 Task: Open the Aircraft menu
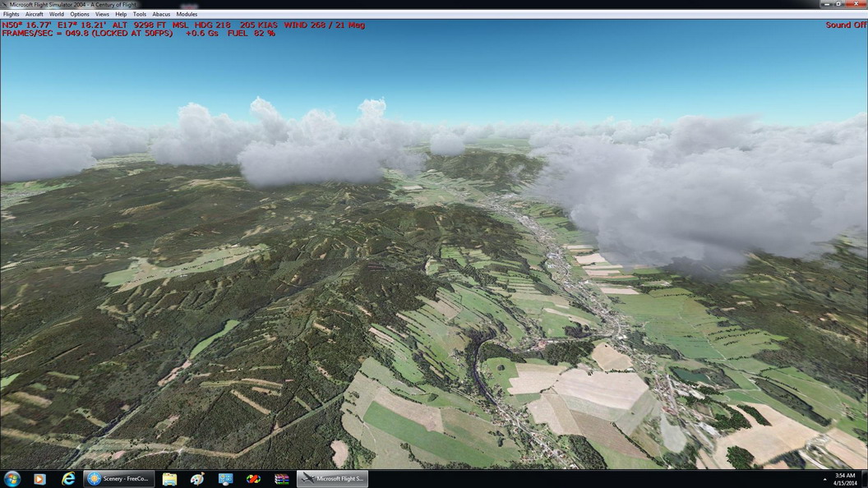(35, 15)
